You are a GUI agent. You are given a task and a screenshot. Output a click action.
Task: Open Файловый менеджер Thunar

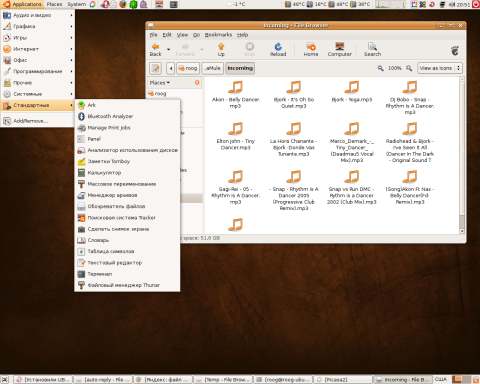(127, 285)
